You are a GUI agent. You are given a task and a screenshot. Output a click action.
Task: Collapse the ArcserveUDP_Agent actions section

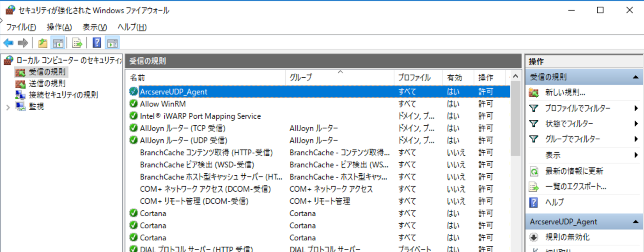click(635, 222)
